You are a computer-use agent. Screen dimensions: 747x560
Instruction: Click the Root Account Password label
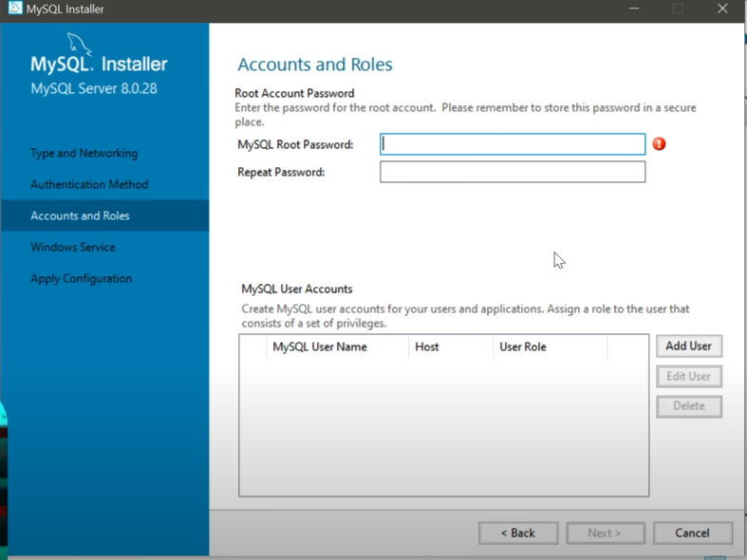pos(294,93)
